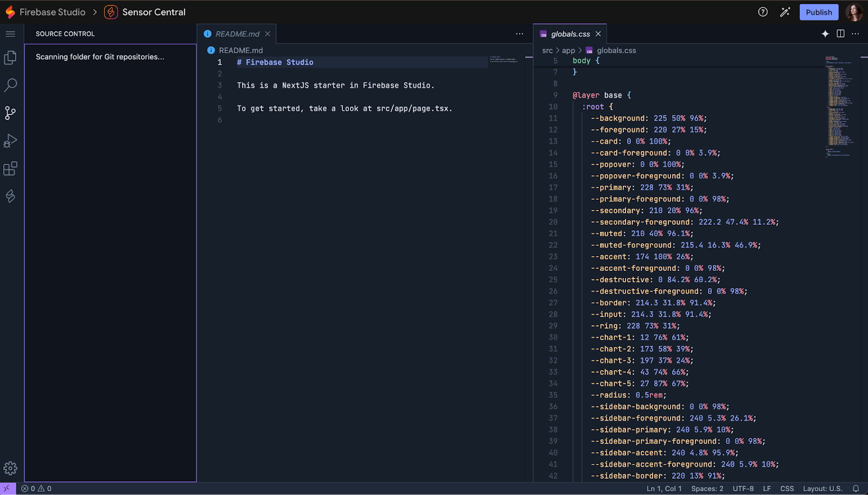Click the '--accent: 174 100% 26%' line
Viewport: 868px width, 495px height.
coord(642,257)
